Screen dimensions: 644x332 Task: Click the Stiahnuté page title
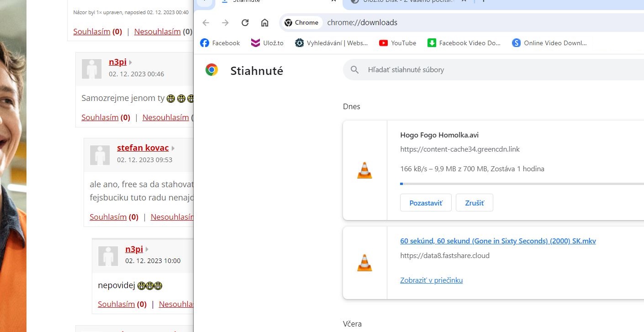click(x=257, y=71)
